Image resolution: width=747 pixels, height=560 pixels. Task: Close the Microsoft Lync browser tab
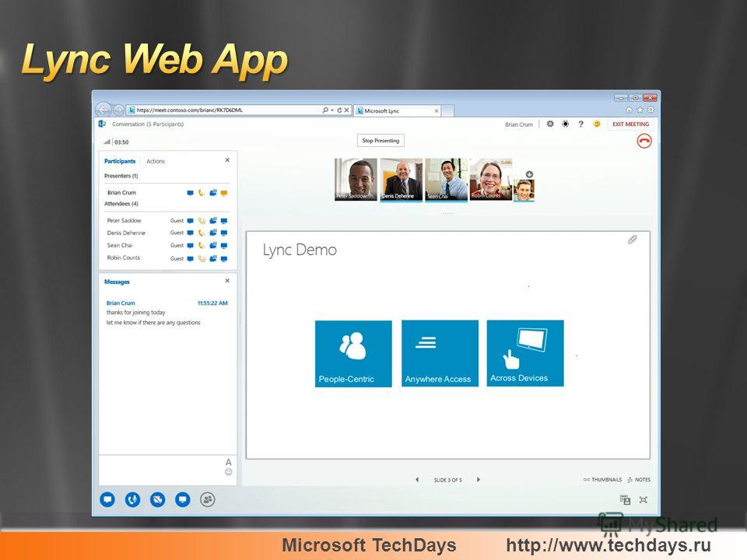(x=437, y=110)
